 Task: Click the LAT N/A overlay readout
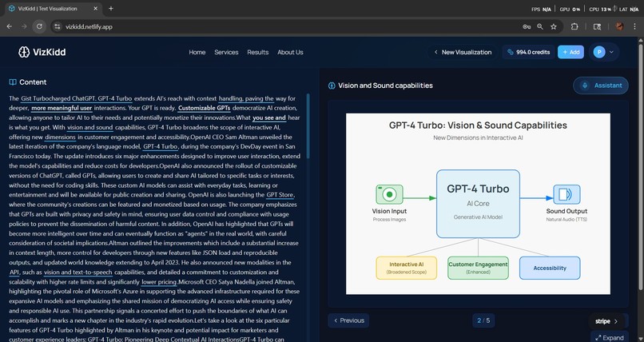(629, 9)
